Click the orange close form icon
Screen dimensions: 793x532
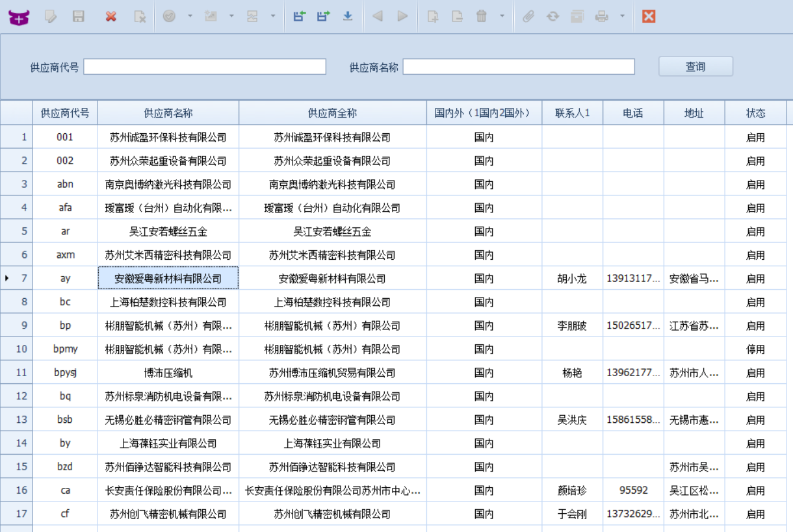click(x=648, y=17)
